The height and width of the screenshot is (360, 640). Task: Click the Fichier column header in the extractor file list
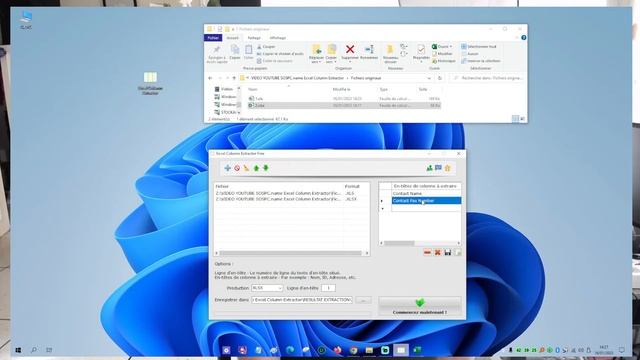point(279,186)
